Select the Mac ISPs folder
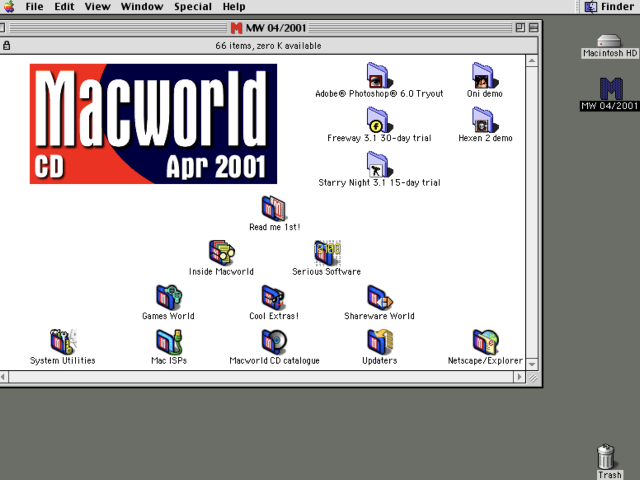The image size is (640, 480). click(x=169, y=342)
